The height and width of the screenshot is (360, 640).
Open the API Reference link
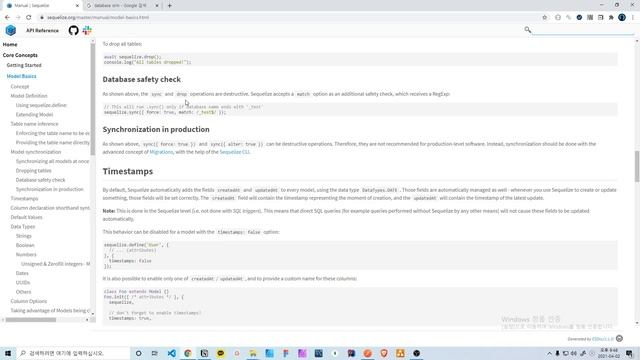[x=42, y=31]
